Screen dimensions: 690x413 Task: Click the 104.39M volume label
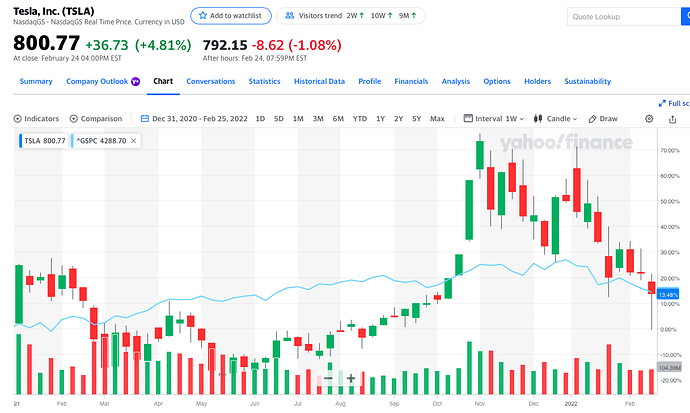tap(669, 368)
